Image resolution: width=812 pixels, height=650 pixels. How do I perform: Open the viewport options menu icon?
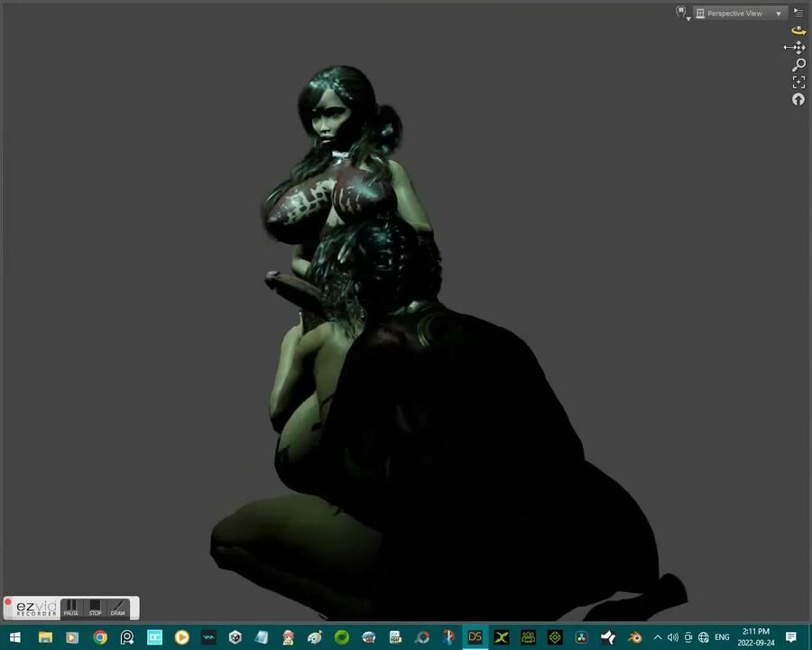(x=798, y=13)
